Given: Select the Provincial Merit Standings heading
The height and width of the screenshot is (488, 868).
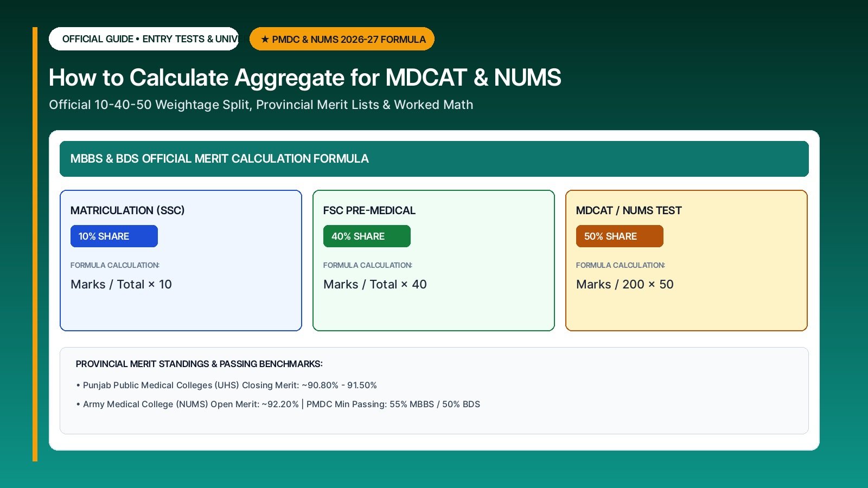Looking at the screenshot, I should point(199,364).
